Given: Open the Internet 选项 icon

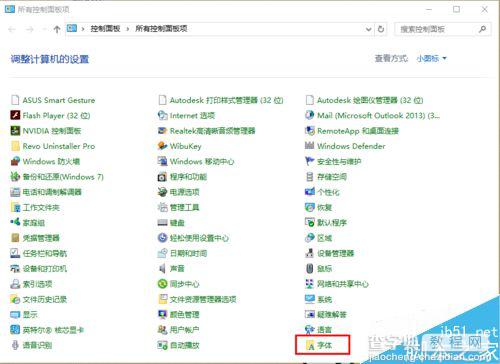Looking at the screenshot, I should pos(162,115).
